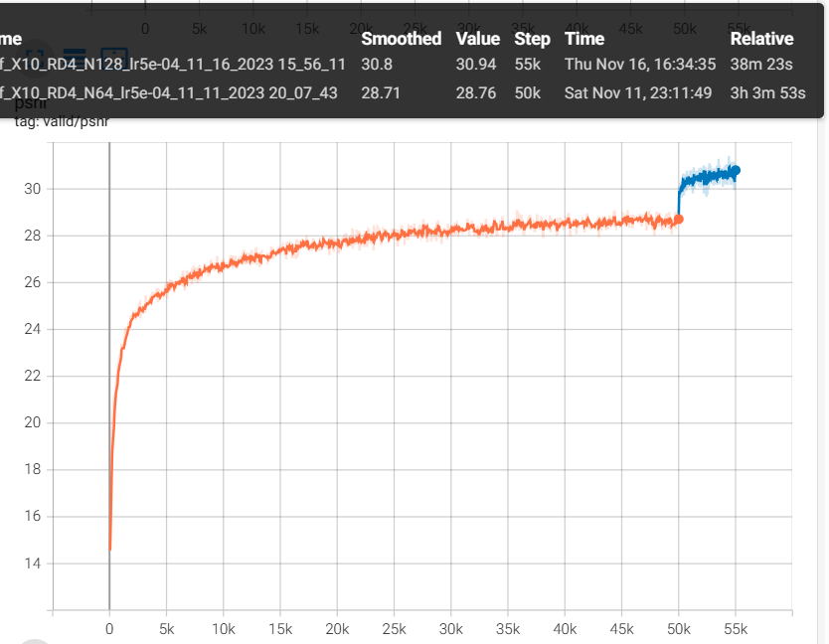Click the 30.94 value in tooltip
Viewport: 829px width, 644px height.
tap(476, 65)
